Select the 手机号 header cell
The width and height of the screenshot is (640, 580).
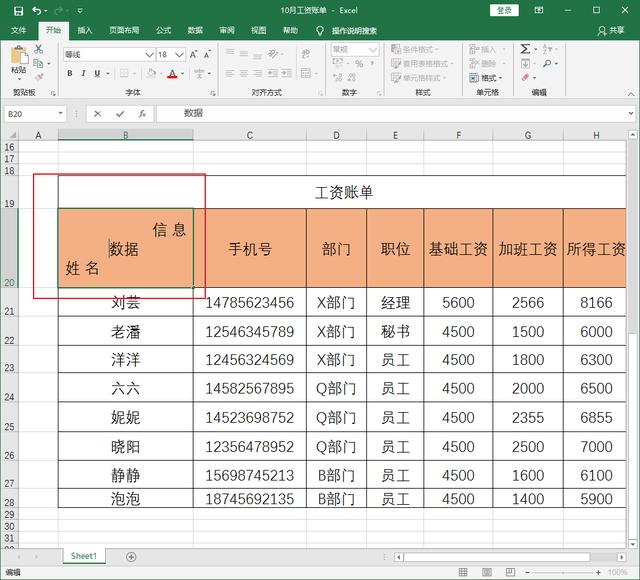250,248
